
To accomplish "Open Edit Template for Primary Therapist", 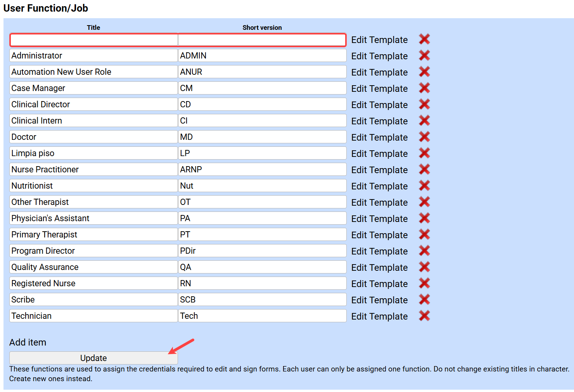I will point(379,235).
